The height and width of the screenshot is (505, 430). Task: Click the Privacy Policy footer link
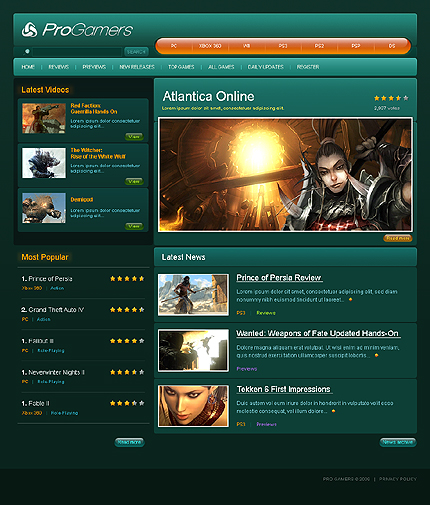tap(398, 479)
